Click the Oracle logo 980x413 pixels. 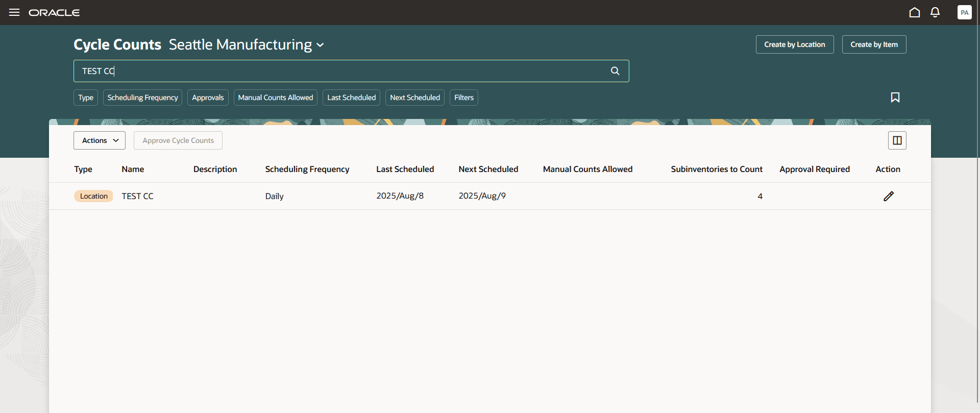(x=54, y=12)
